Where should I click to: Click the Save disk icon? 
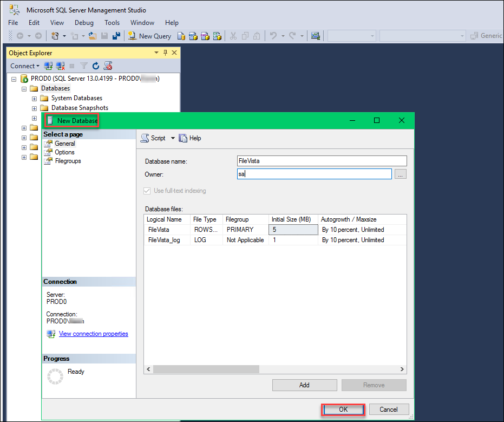[104, 36]
